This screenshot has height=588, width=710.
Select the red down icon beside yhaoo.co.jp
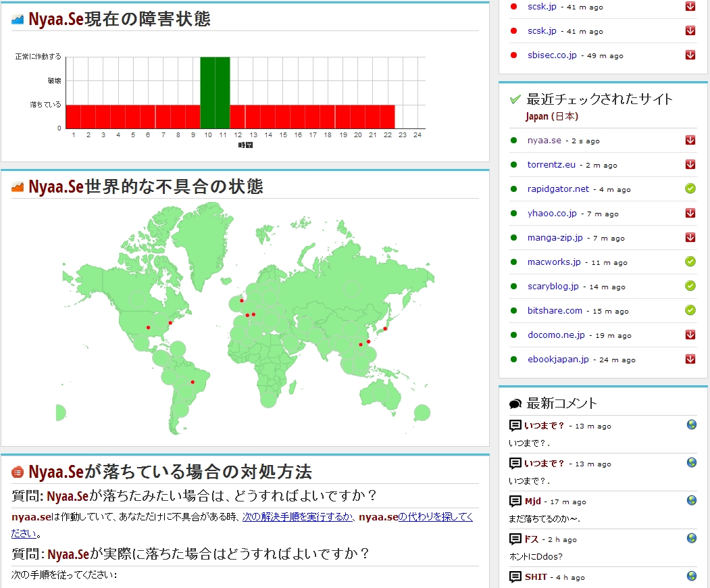coord(690,213)
